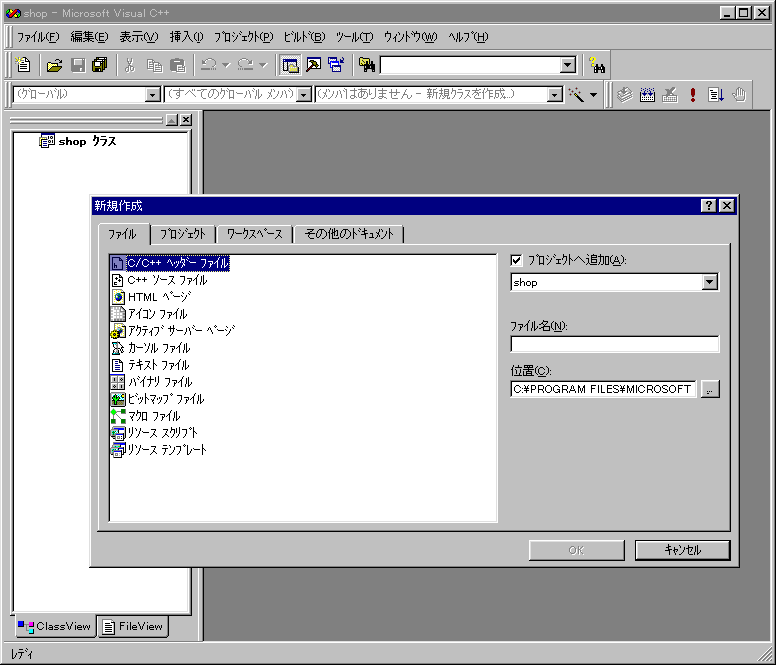Open the Redo history dropdown arrow
This screenshot has height=665, width=776.
263,65
